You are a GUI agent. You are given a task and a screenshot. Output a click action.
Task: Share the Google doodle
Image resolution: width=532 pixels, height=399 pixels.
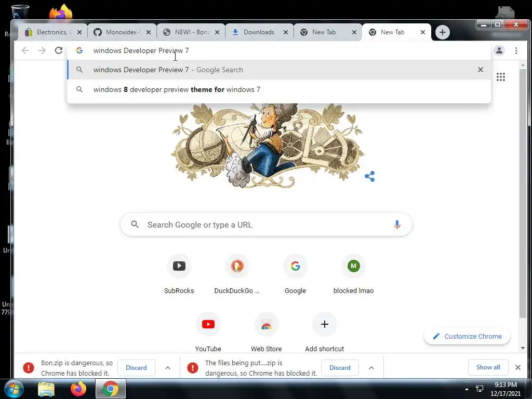(370, 177)
